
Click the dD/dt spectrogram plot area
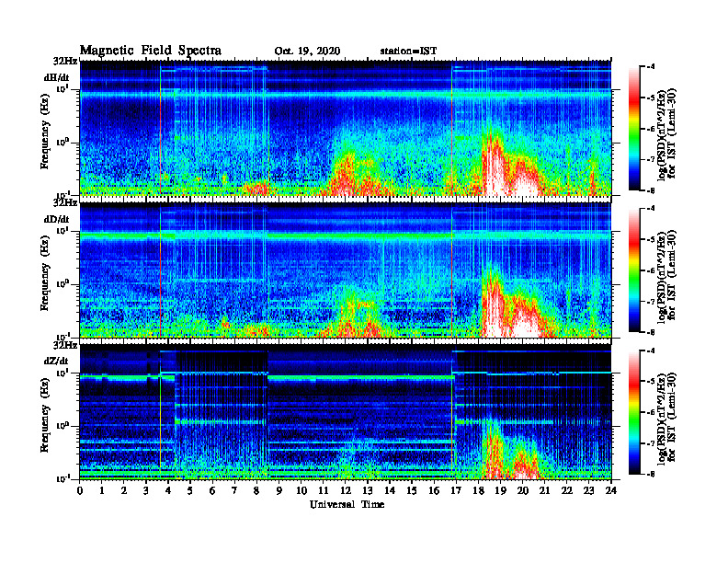[x=346, y=270]
